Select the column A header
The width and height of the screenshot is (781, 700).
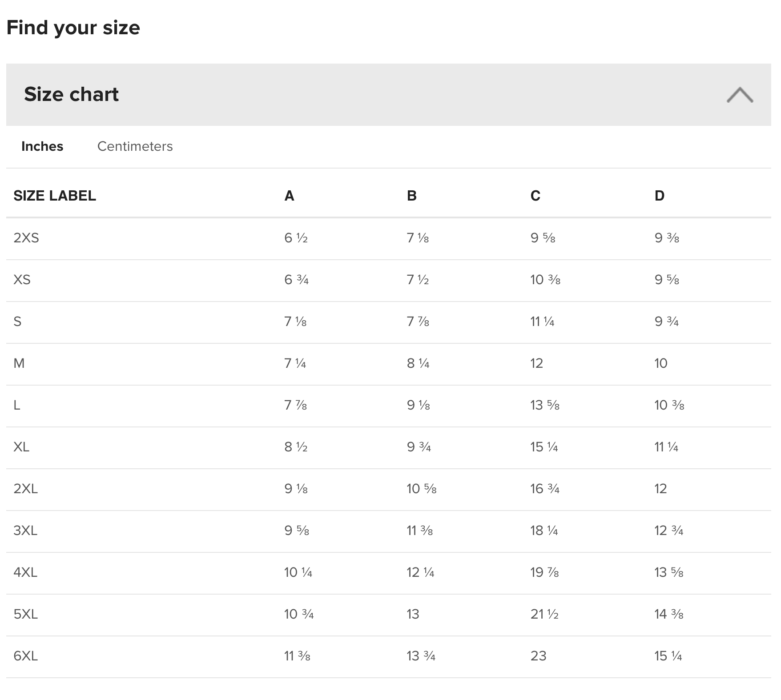(x=289, y=196)
